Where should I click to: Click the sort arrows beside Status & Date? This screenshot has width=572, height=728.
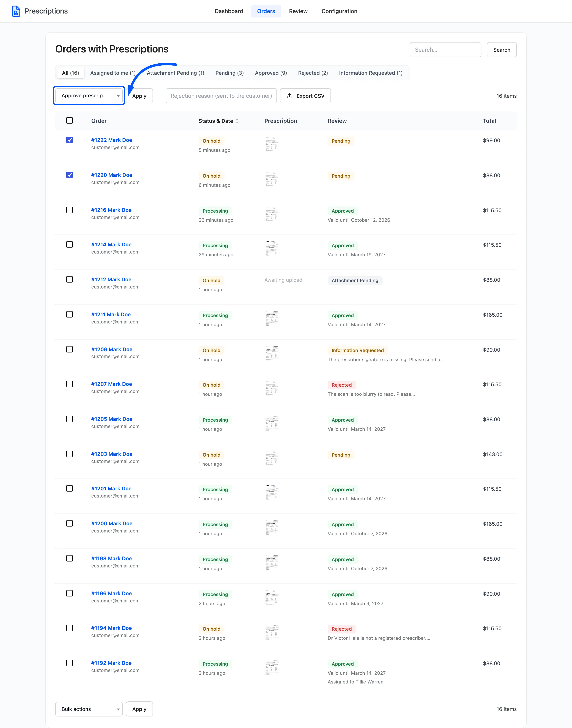pyautogui.click(x=237, y=121)
